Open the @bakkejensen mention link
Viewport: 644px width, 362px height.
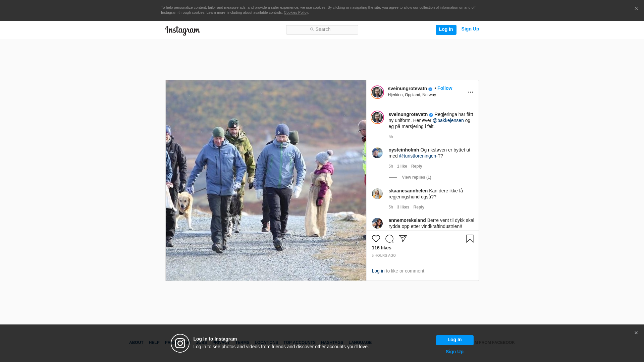448,120
